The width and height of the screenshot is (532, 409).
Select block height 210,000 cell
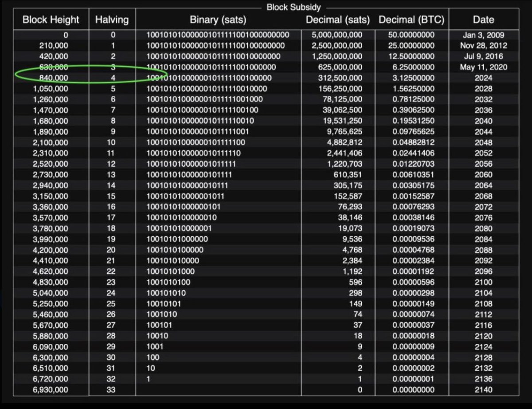pyautogui.click(x=54, y=46)
